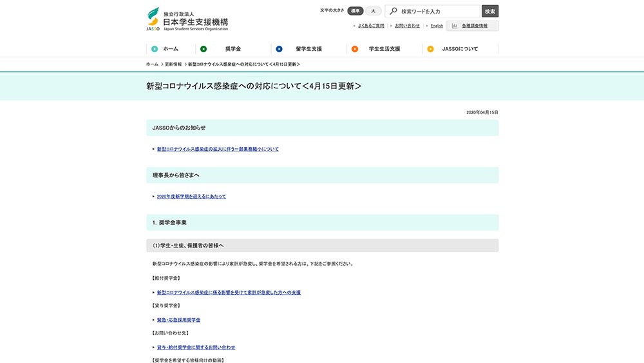Open the 緊急・応急採用奨学金 link
The width and height of the screenshot is (644, 363).
click(x=183, y=320)
